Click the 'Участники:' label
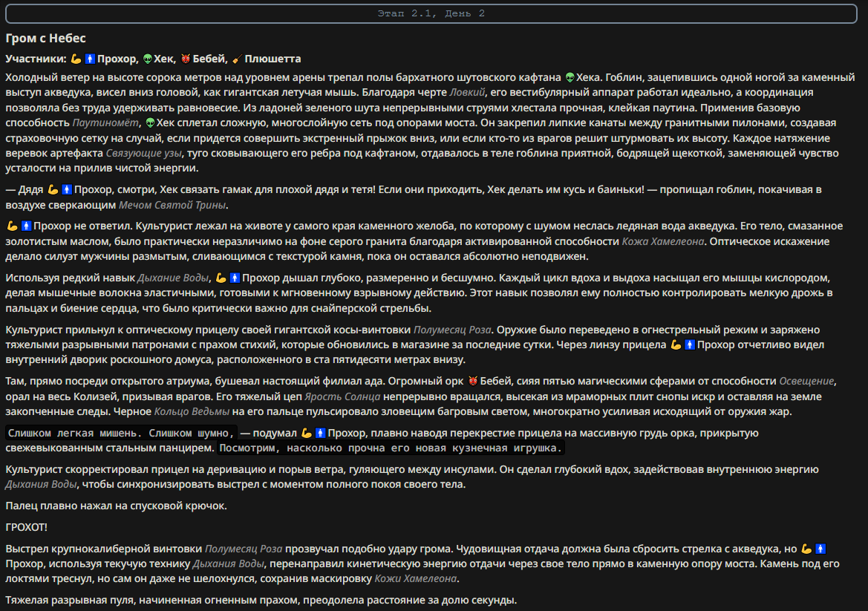This screenshot has height=611, width=868. click(x=36, y=59)
